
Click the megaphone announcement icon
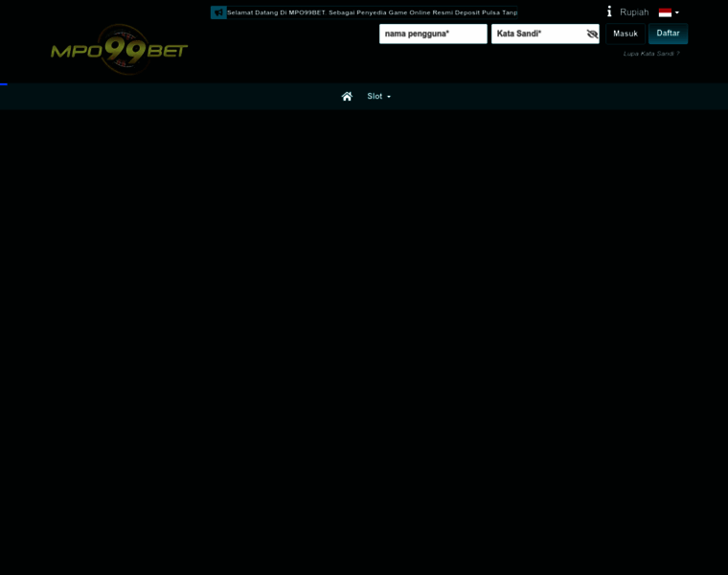218,12
